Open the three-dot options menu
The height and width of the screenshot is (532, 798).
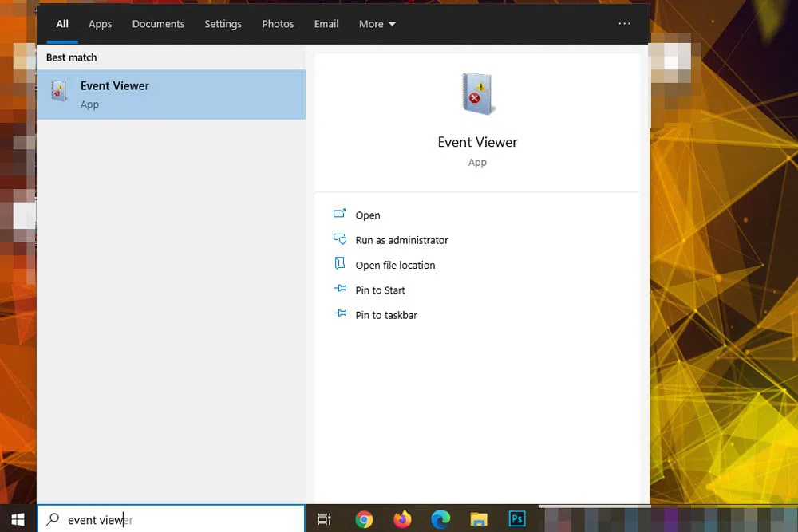(624, 24)
